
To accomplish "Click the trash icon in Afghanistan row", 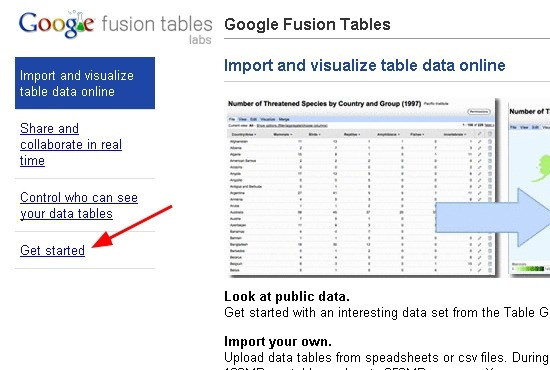I will (490, 141).
